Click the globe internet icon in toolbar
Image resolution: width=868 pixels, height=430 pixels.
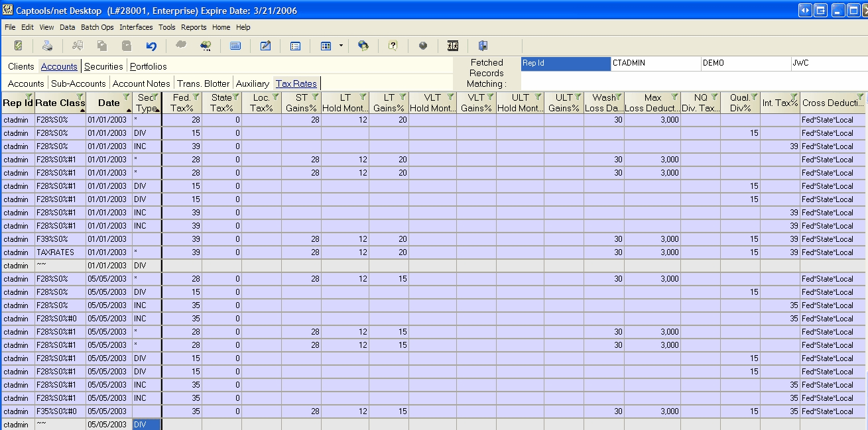click(363, 46)
